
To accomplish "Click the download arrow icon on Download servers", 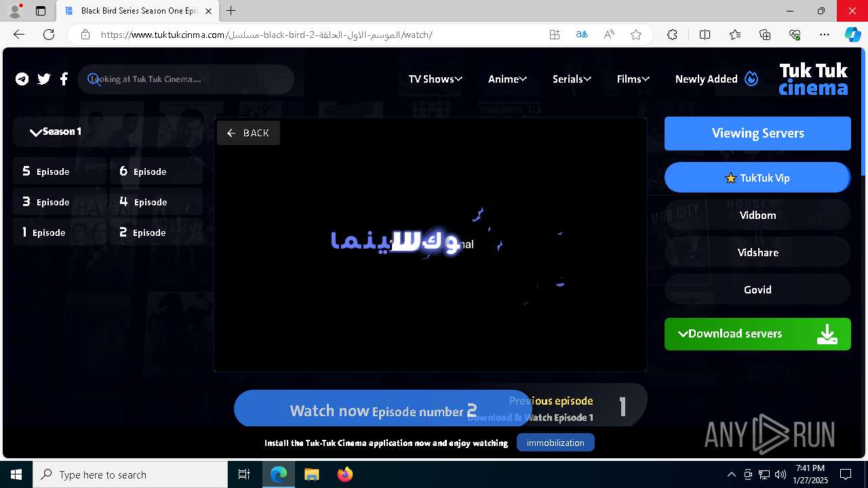I will coord(827,334).
